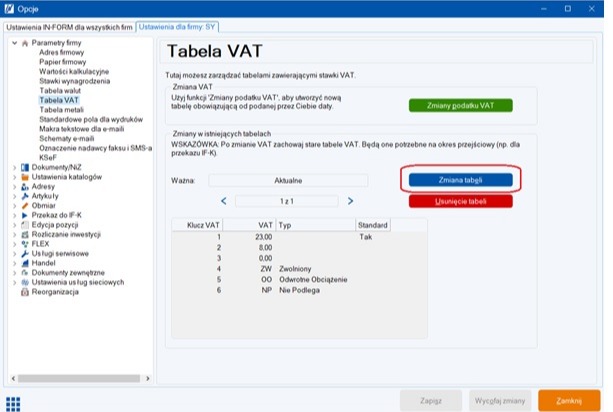Image resolution: width=613 pixels, height=412 pixels.
Task: Click the green Zmiany podatku VAT button
Action: pos(461,106)
